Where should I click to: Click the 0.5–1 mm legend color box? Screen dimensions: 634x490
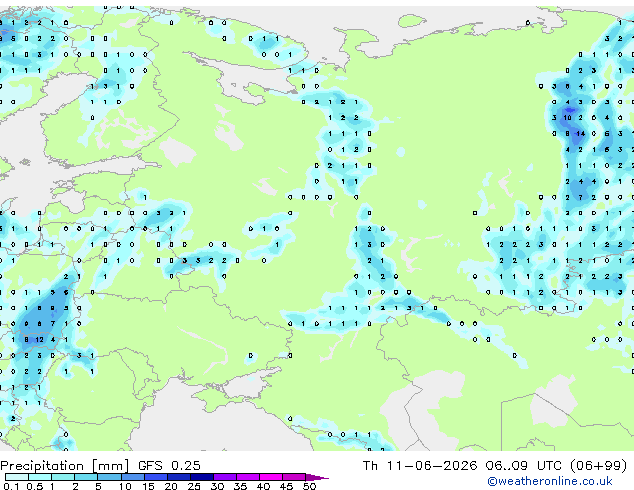(40, 477)
